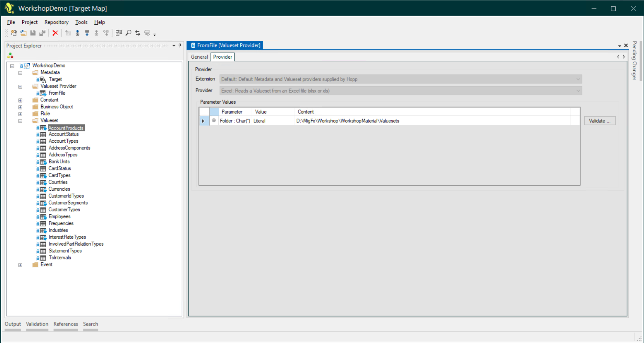Click the New project toolbar icon

click(x=14, y=33)
